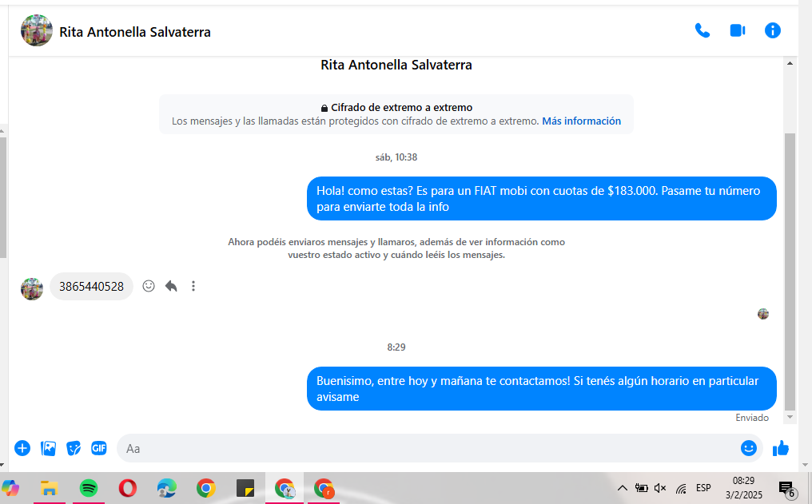Open the clock and date 3/2/2025
The width and height of the screenshot is (812, 504).
click(743, 488)
